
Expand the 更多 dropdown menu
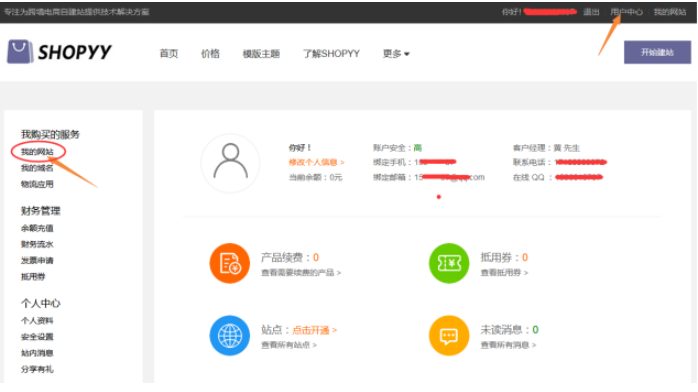coord(396,54)
